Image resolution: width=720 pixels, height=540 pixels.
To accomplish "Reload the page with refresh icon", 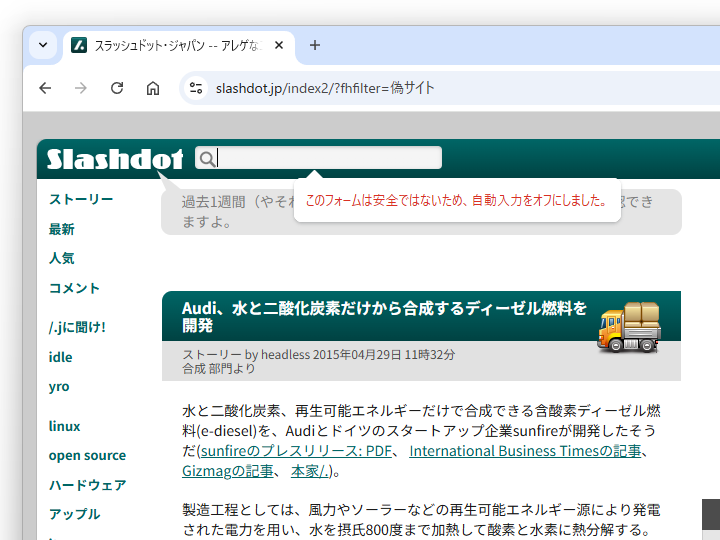I will point(117,88).
